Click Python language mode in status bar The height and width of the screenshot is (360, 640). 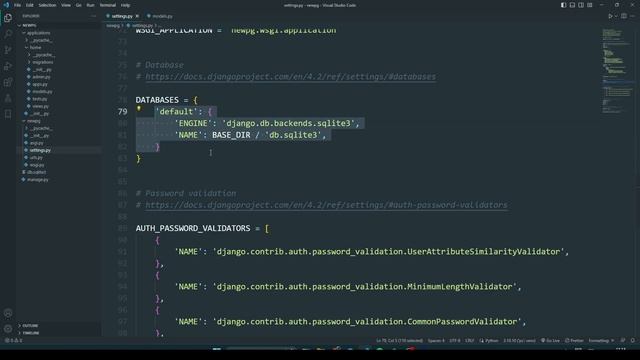pos(489,340)
